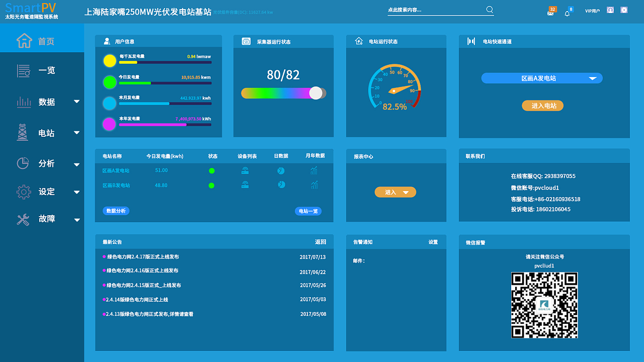Open device list icon for 区画B发电站
Screen dimensions: 644x362
(245, 185)
